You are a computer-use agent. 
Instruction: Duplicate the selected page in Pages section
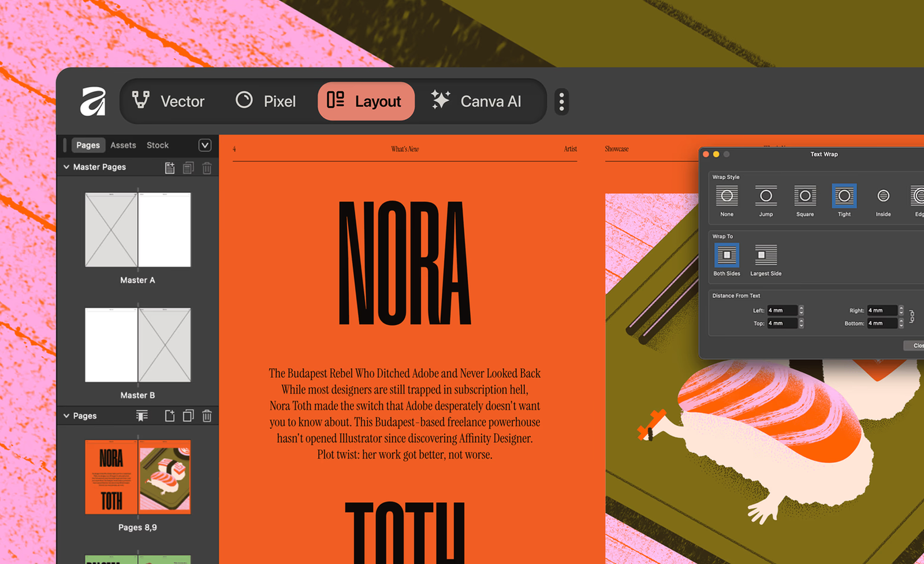(188, 416)
